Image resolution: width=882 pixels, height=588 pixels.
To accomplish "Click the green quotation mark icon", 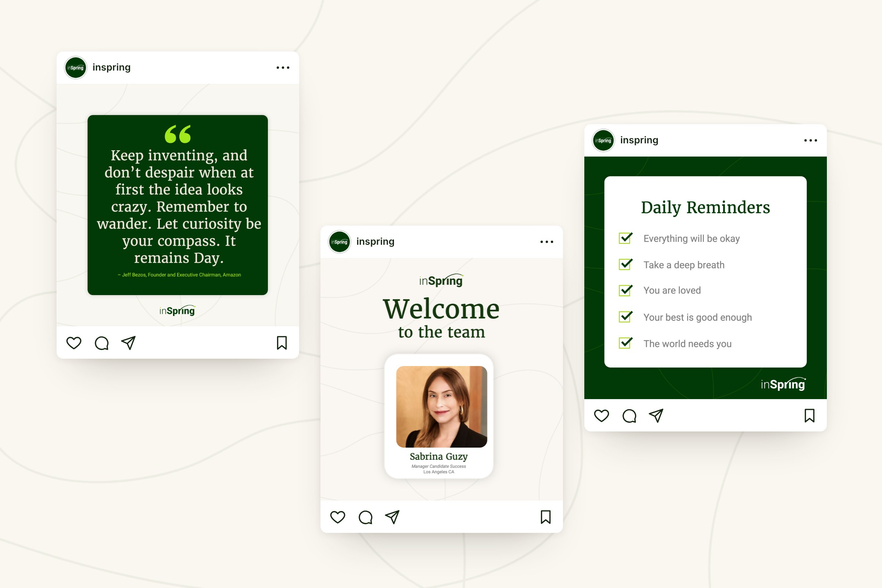I will pyautogui.click(x=178, y=134).
